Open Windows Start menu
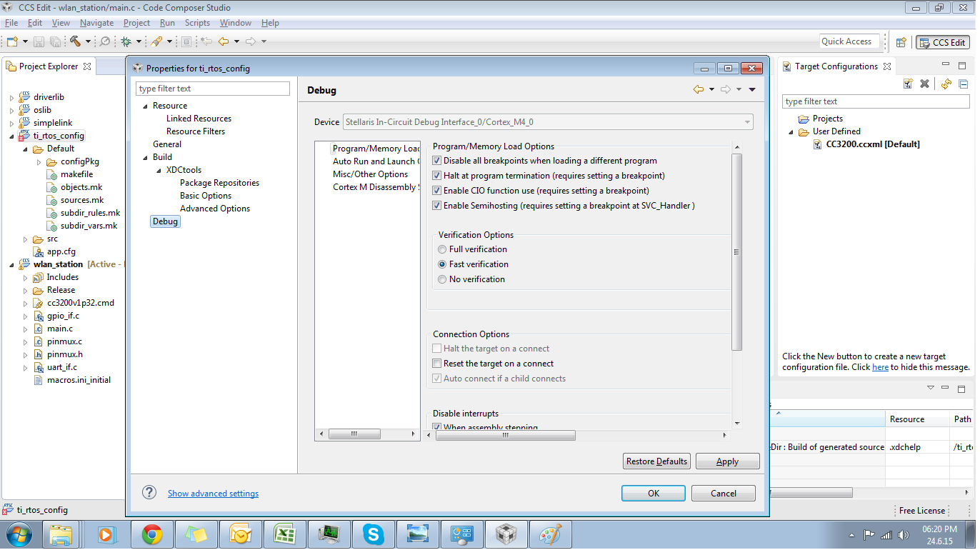 tap(18, 534)
